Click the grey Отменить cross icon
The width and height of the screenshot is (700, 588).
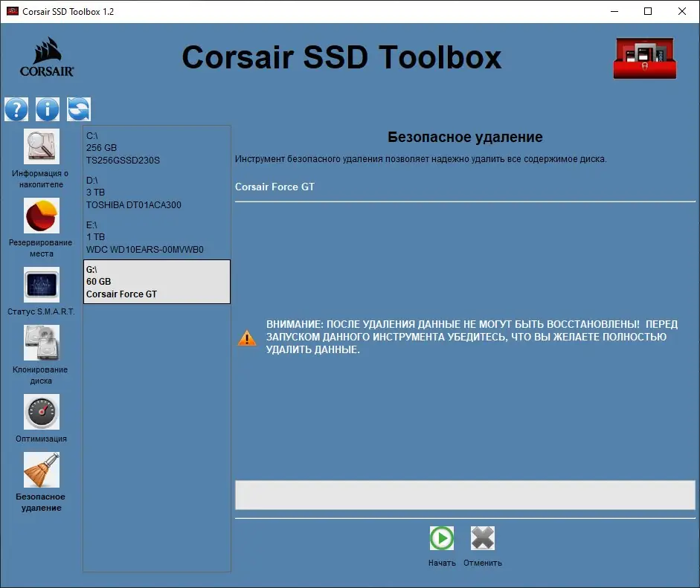[x=483, y=538]
